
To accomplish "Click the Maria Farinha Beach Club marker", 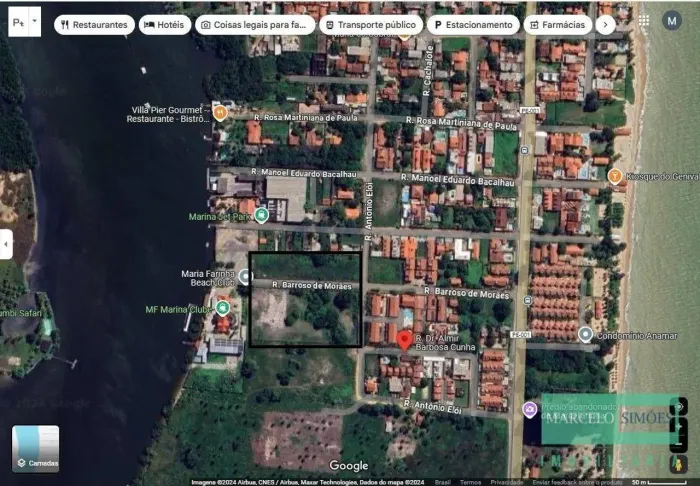I will (x=245, y=277).
